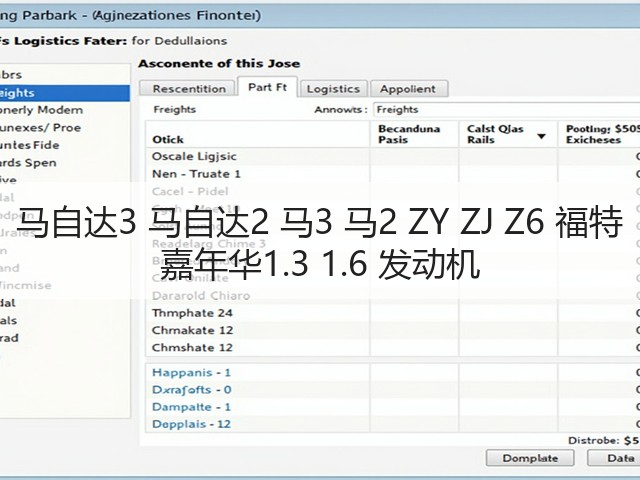Click the Domplate button
Viewport: 640px width, 480px height.
click(530, 458)
